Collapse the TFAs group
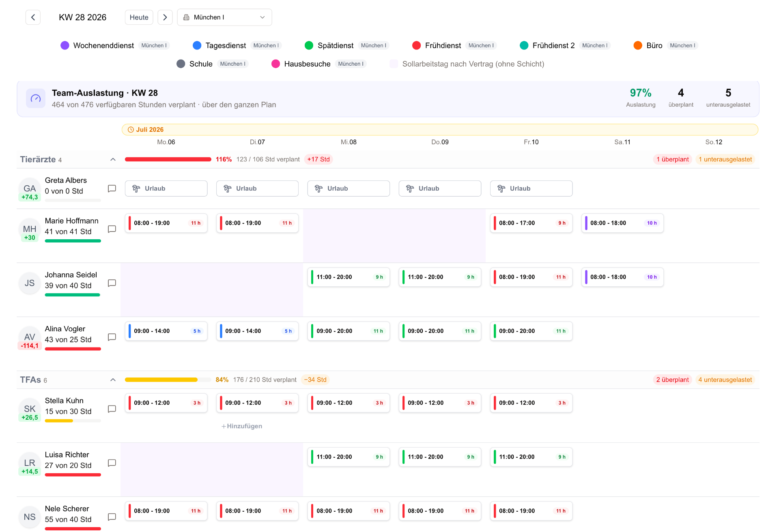The height and width of the screenshot is (532, 779). [113, 380]
